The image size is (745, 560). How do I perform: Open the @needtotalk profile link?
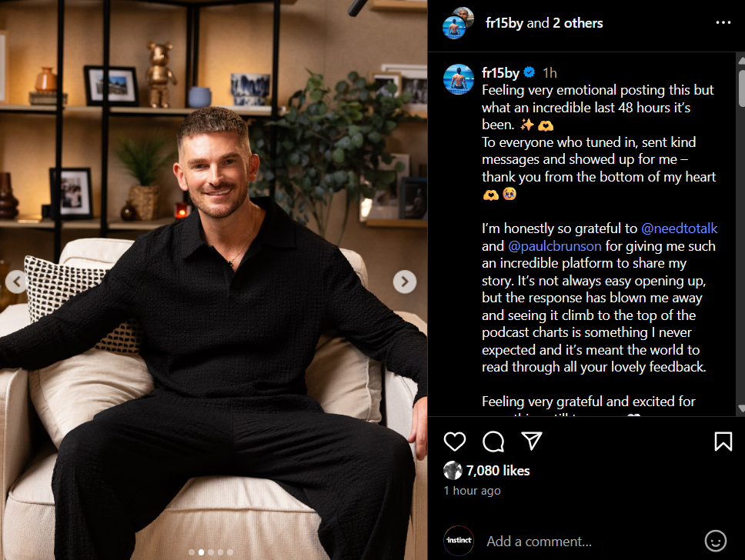[679, 228]
